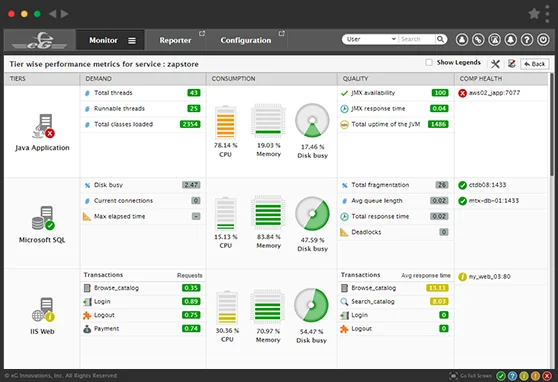Filter by blue unknown status icon

point(512,376)
